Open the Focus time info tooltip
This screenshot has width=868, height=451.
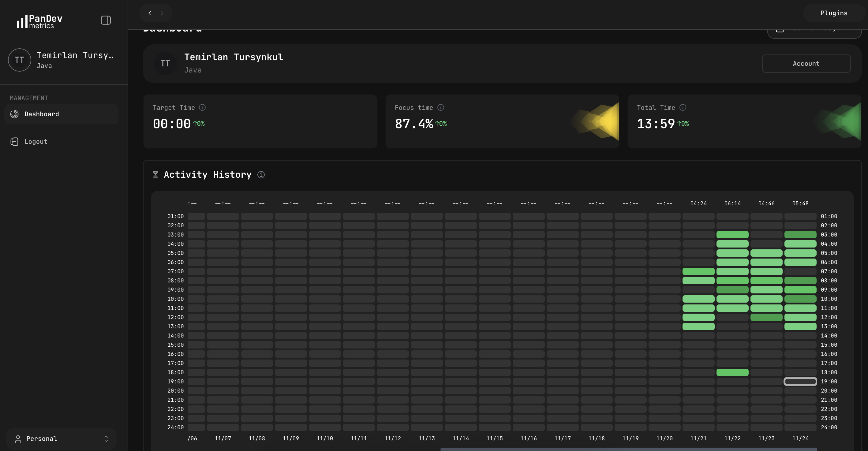tap(441, 107)
